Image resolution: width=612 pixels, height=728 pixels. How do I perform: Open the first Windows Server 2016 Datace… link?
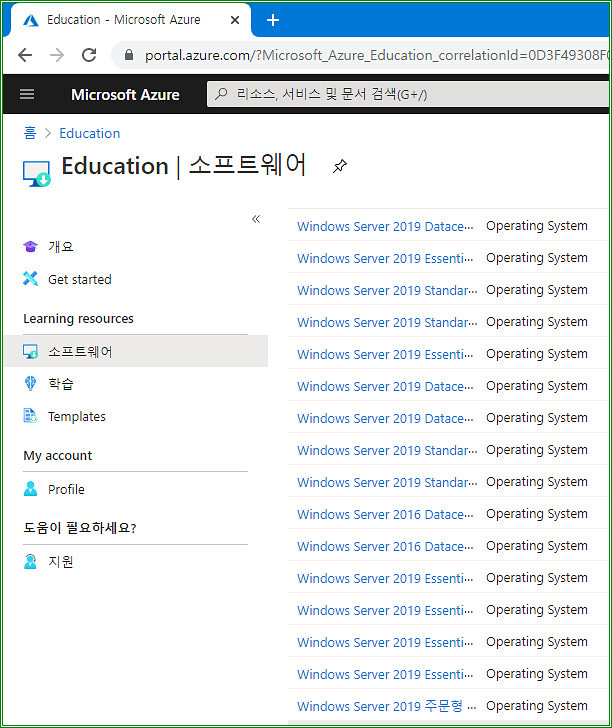pos(385,514)
